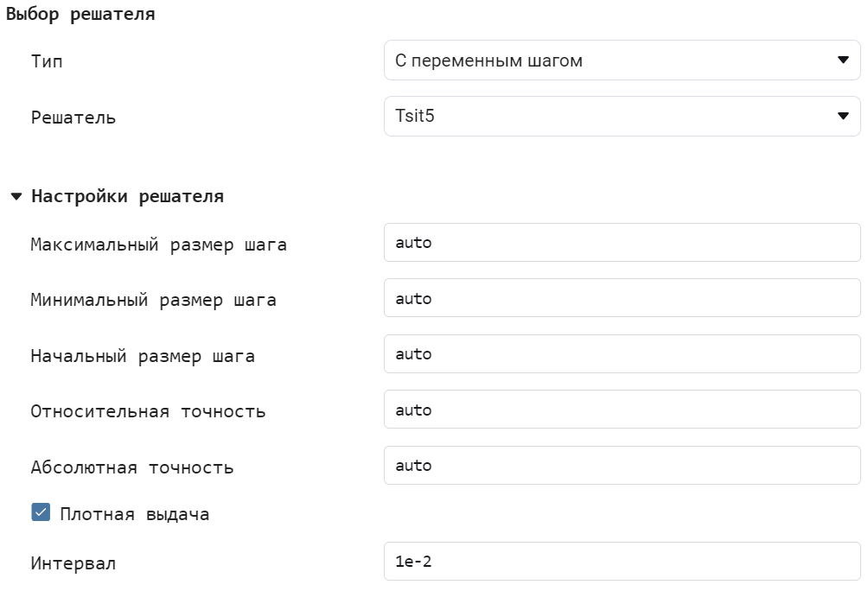Click the "Абсолютная точность" label text

coord(132,467)
